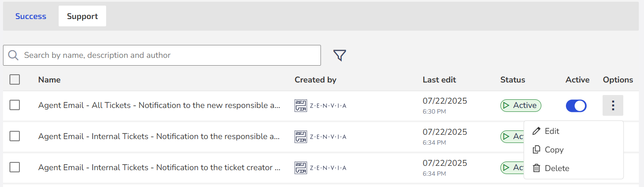The height and width of the screenshot is (187, 644).
Task: Click Zenvia logo in first row
Action: 320,105
